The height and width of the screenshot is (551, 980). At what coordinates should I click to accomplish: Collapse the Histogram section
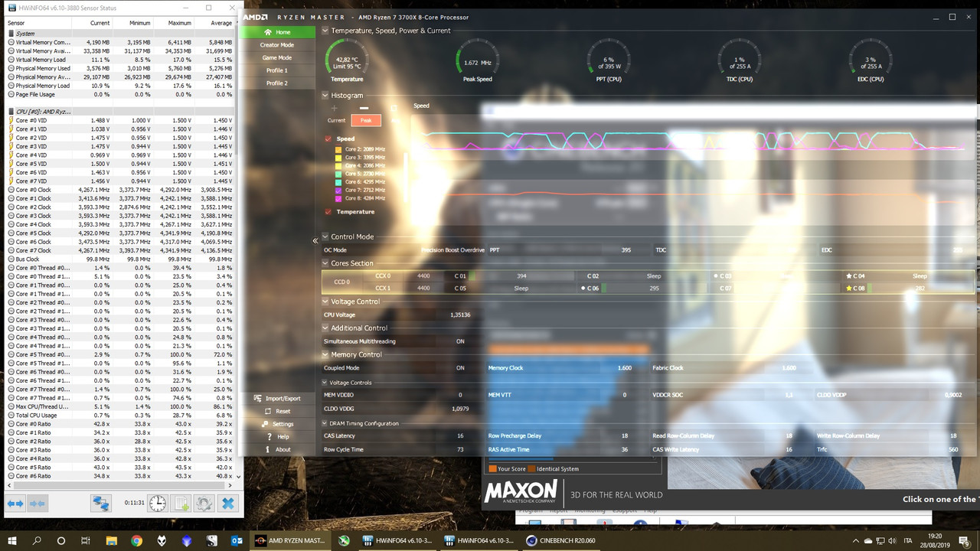pyautogui.click(x=325, y=96)
